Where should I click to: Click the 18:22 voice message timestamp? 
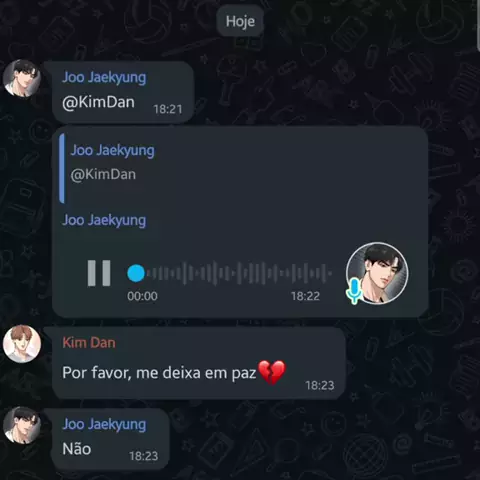pyautogui.click(x=305, y=296)
